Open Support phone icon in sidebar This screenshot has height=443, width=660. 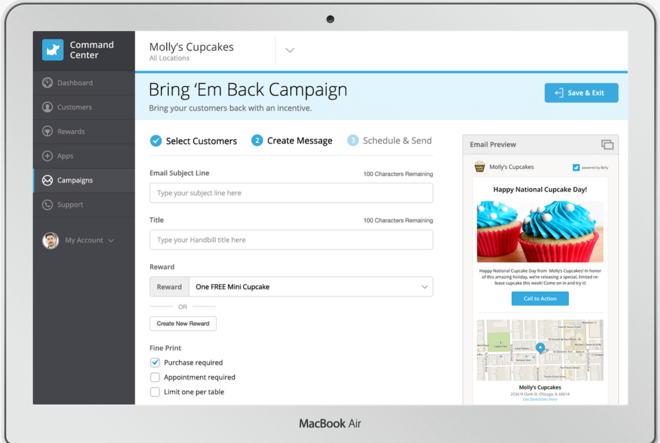[48, 205]
